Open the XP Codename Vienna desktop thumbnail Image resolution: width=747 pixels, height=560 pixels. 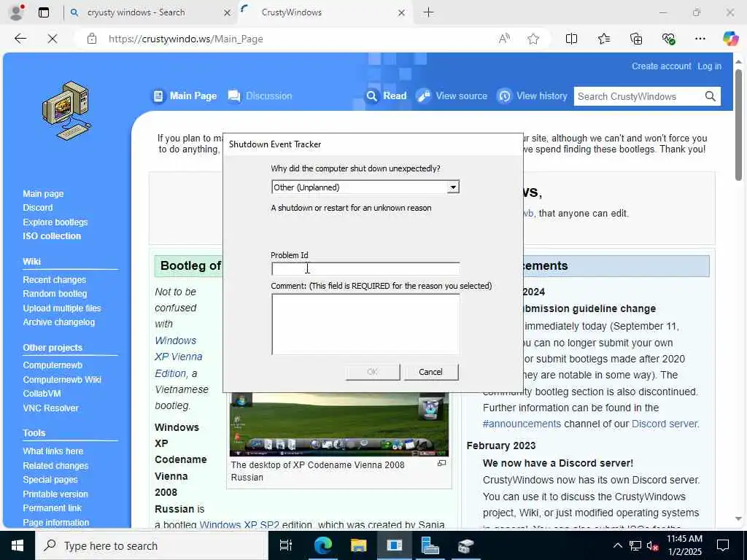[x=338, y=424]
